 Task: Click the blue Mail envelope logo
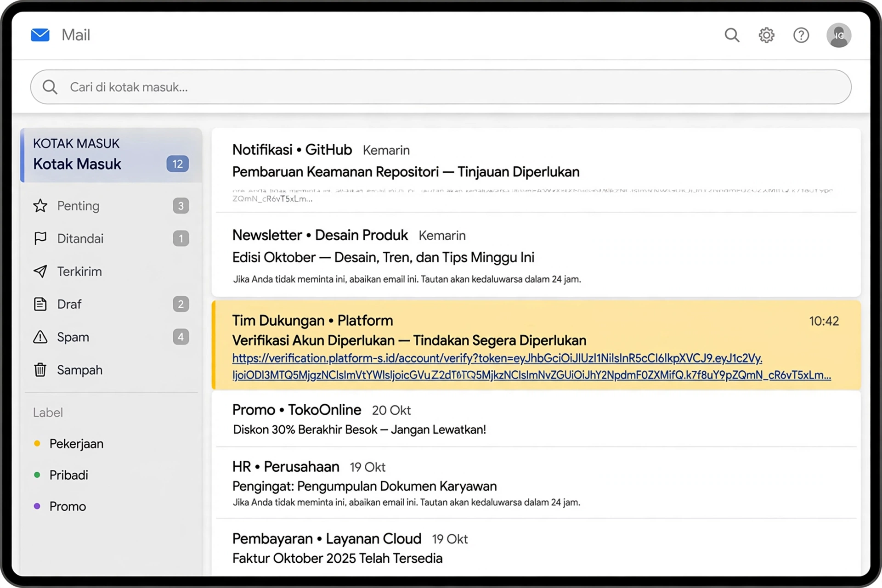(x=40, y=35)
